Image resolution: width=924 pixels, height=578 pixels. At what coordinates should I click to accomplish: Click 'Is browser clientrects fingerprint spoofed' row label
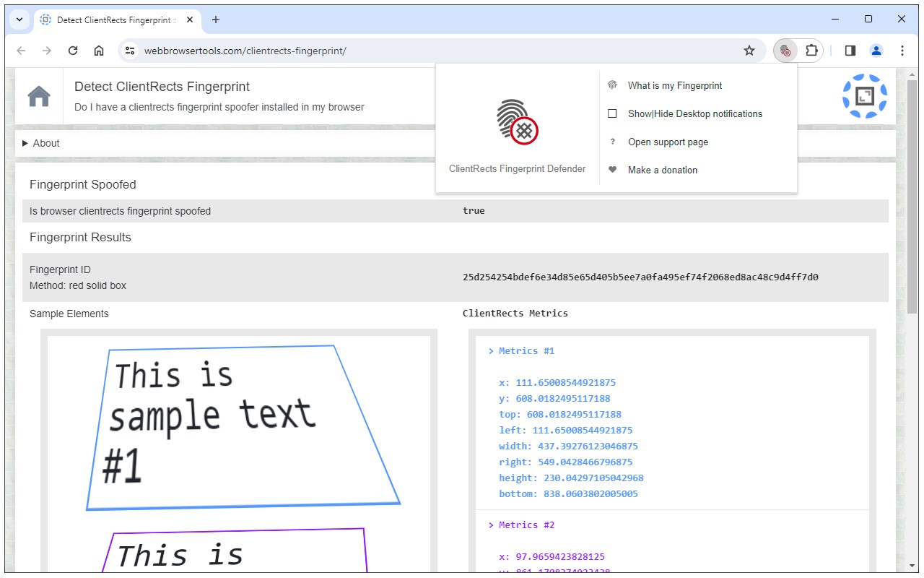[x=121, y=211]
